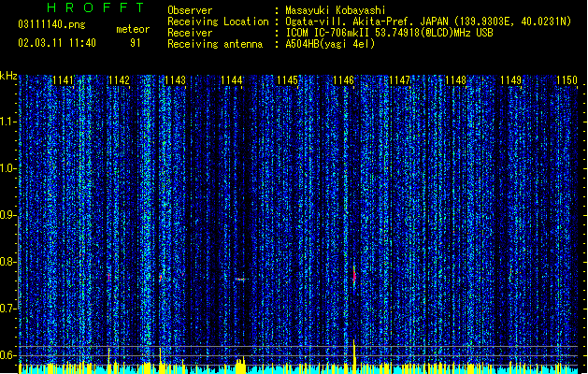The width and height of the screenshot is (588, 374).
Task: Click the date stamp 02.03.11 11:40
Action: coord(57,43)
